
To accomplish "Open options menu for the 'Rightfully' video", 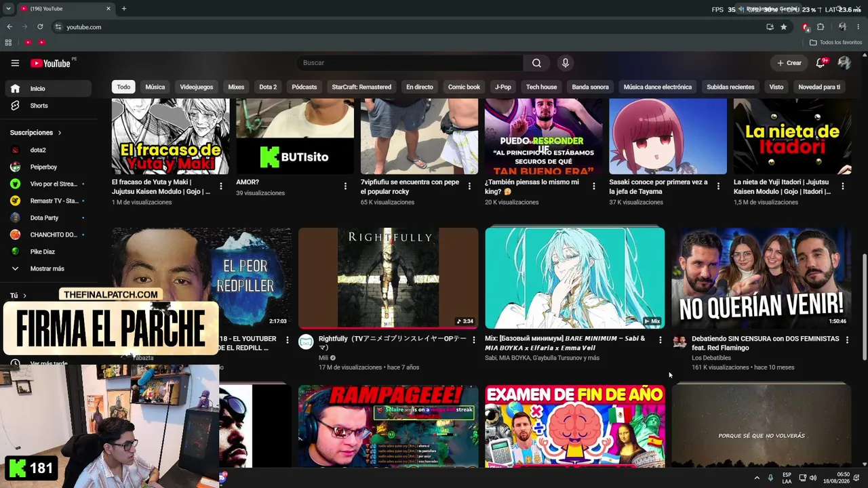I will 473,340.
